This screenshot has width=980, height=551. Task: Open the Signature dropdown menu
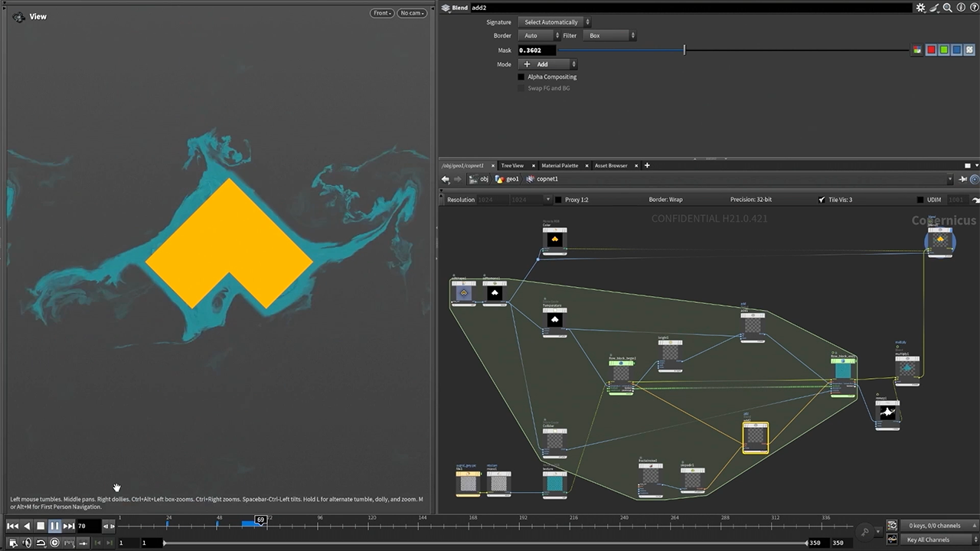click(554, 22)
